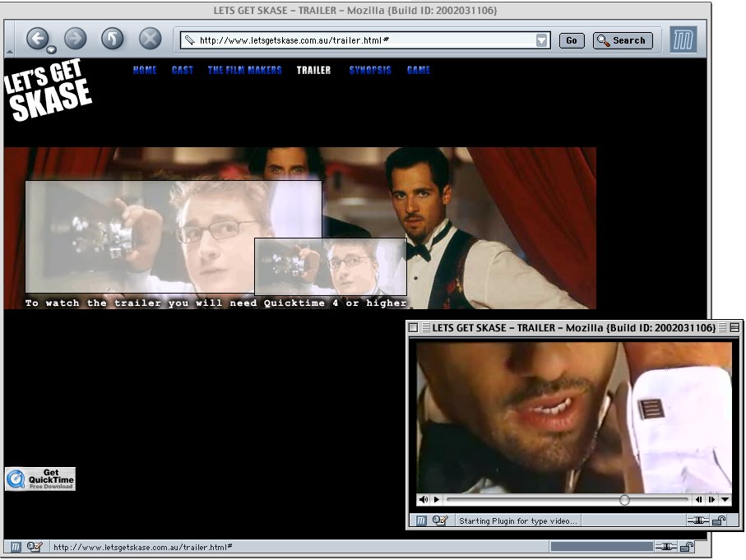
Task: Click the main Mozilla window title text
Action: tap(355, 10)
